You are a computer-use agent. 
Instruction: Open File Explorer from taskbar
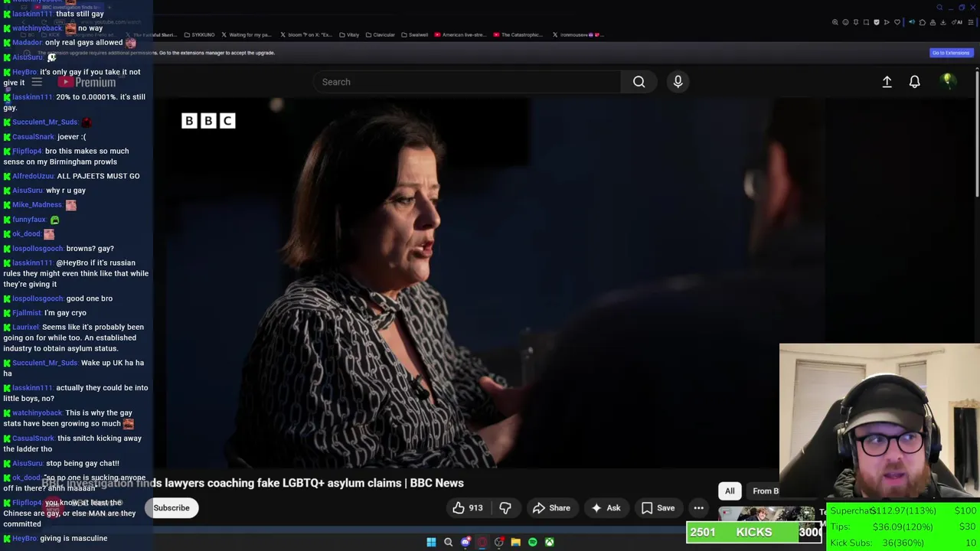coord(515,542)
